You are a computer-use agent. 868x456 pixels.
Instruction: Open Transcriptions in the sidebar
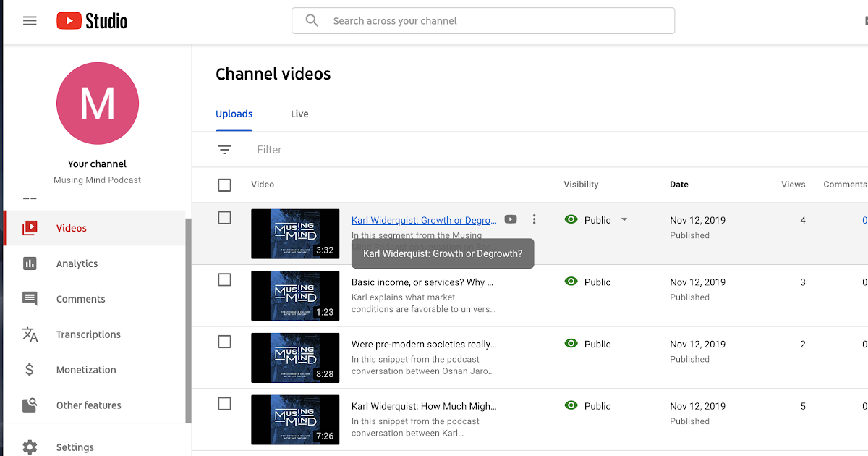click(x=95, y=334)
